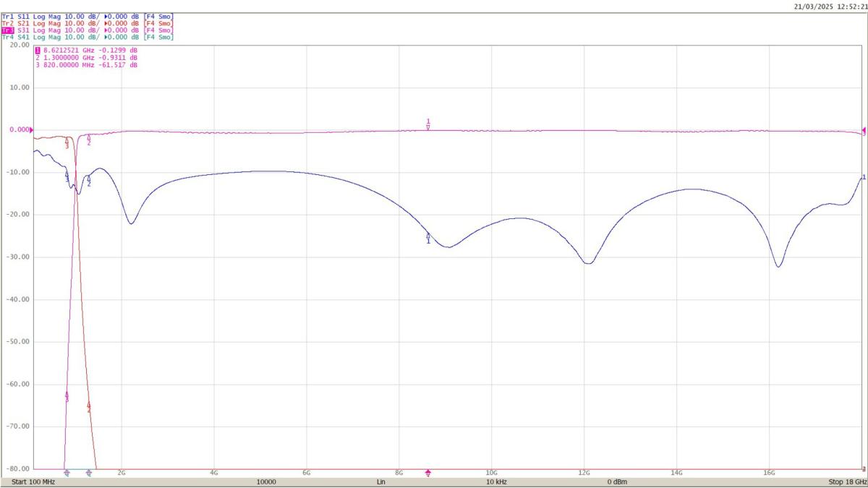Click pink marker 3 near -63 dB
The width and height of the screenshot is (868, 488).
(x=67, y=395)
